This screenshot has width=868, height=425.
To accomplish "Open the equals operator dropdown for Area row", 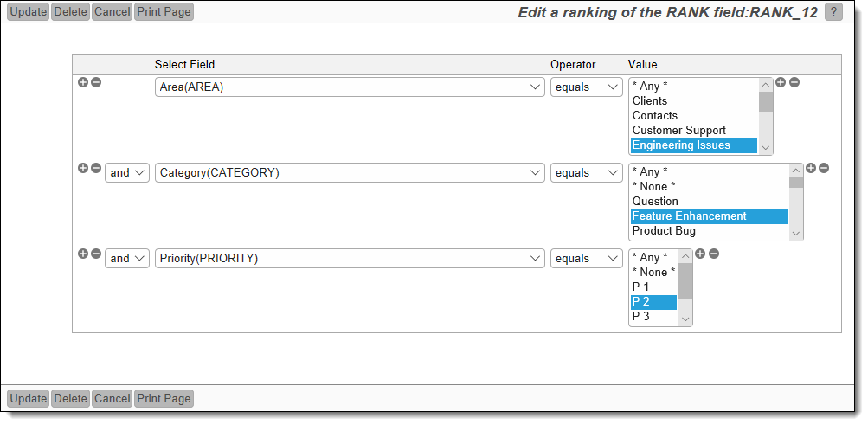I will click(586, 87).
